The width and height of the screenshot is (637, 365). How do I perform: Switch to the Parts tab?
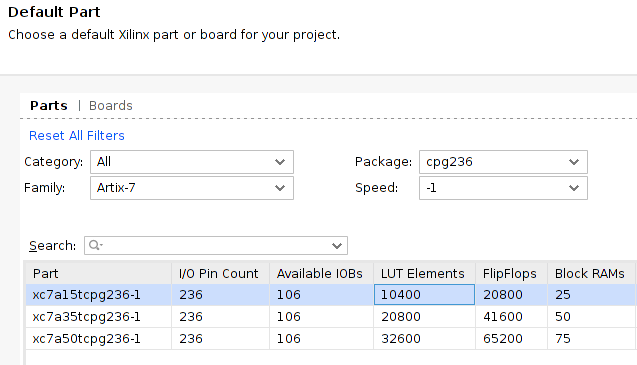coord(49,106)
